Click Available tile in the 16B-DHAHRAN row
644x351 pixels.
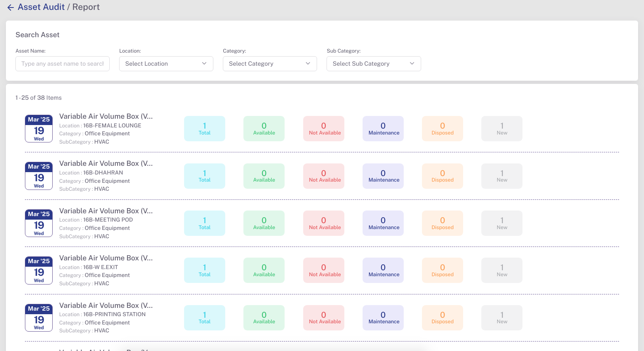coord(264,176)
